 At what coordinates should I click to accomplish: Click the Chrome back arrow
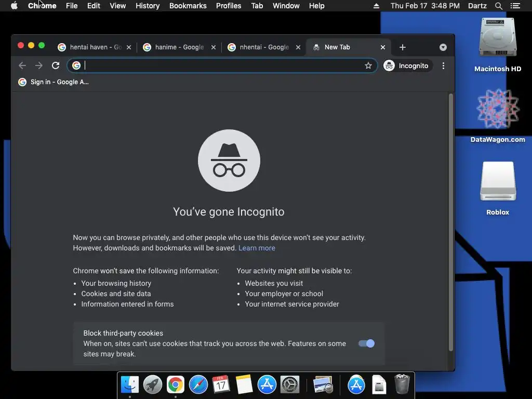(22, 65)
